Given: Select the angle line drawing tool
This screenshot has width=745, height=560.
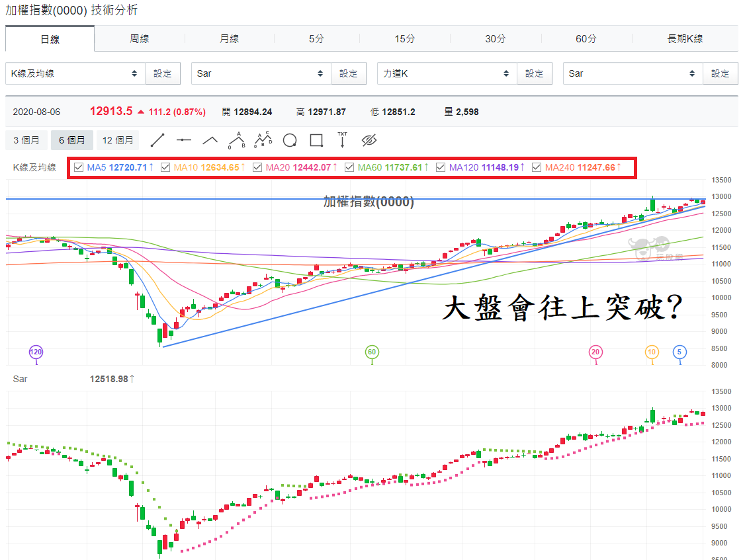Looking at the screenshot, I should pos(210,140).
